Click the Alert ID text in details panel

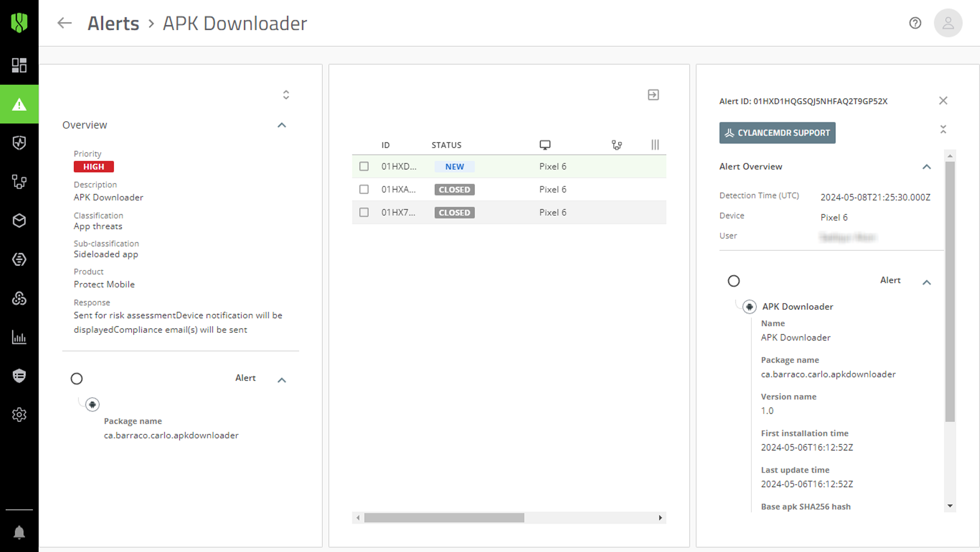(x=803, y=101)
